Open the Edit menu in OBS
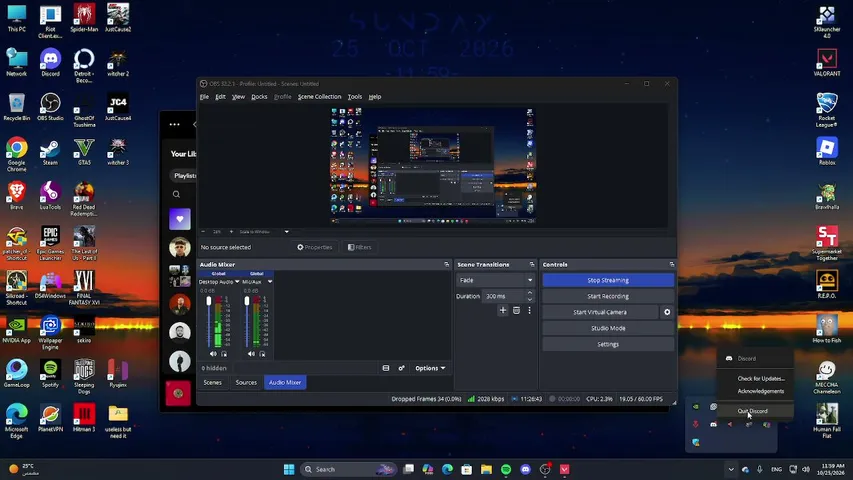Image resolution: width=853 pixels, height=480 pixels. (x=220, y=97)
